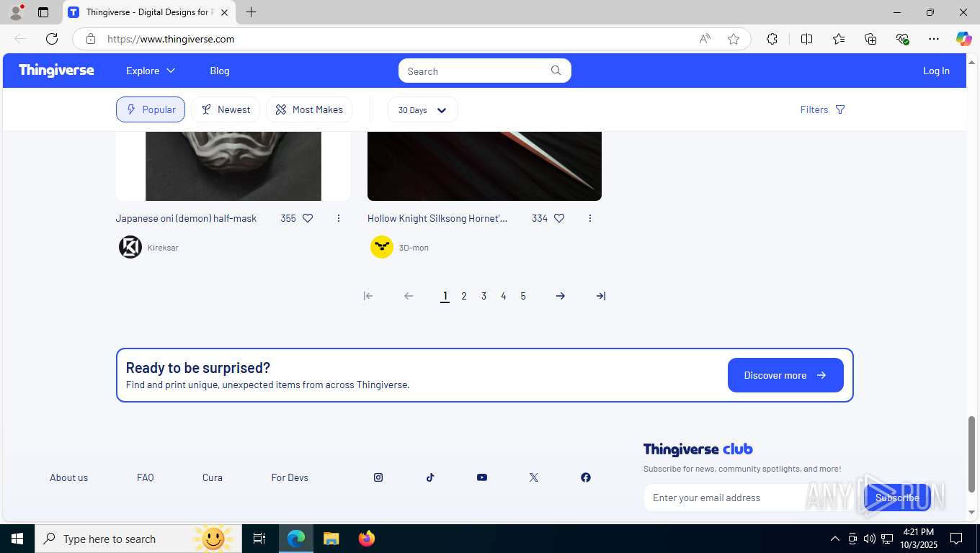Go to the previous results page
Screen dimensions: 980x553
pos(409,296)
